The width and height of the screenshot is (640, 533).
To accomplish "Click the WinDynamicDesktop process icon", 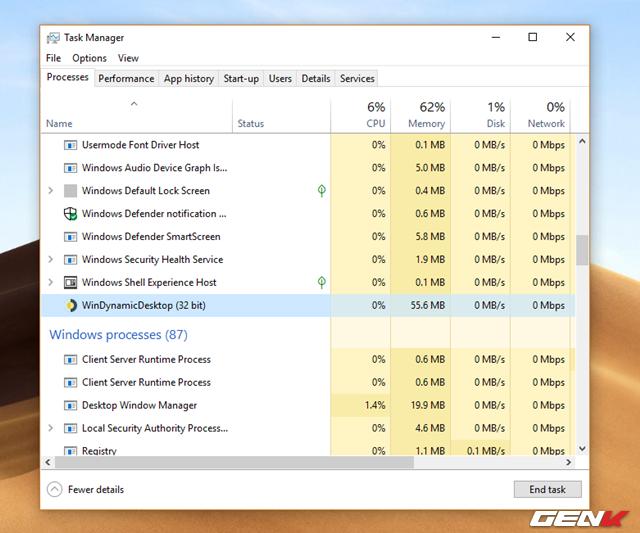I will click(x=71, y=305).
